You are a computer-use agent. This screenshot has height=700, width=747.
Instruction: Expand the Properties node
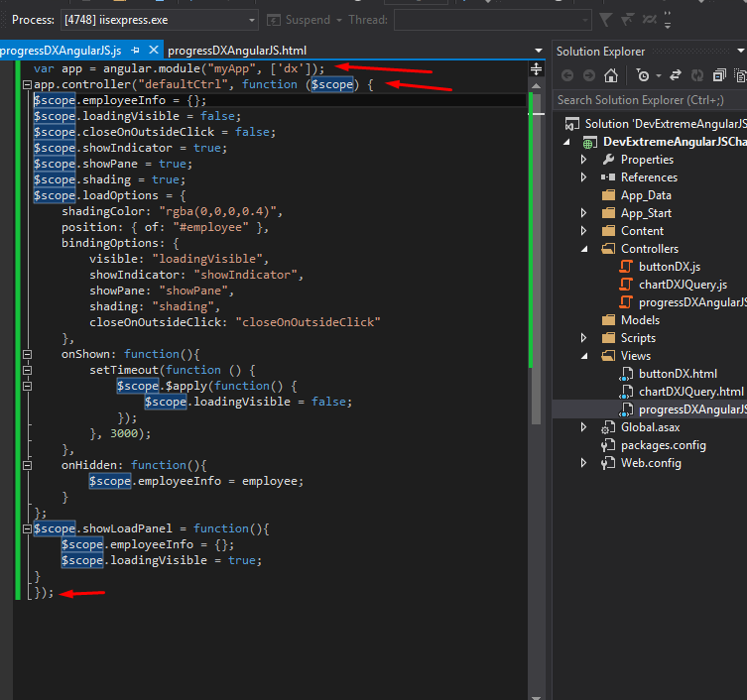583,159
